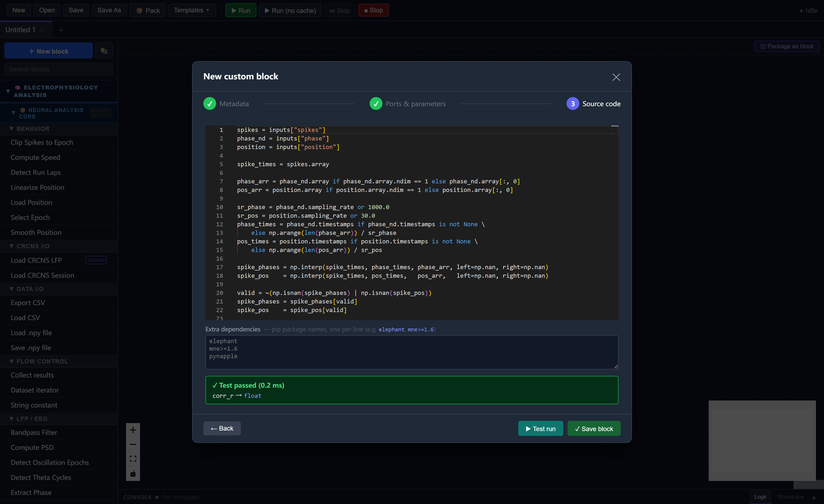Collapse the Electrophysiology Analysis section
The image size is (824, 504).
click(x=8, y=91)
